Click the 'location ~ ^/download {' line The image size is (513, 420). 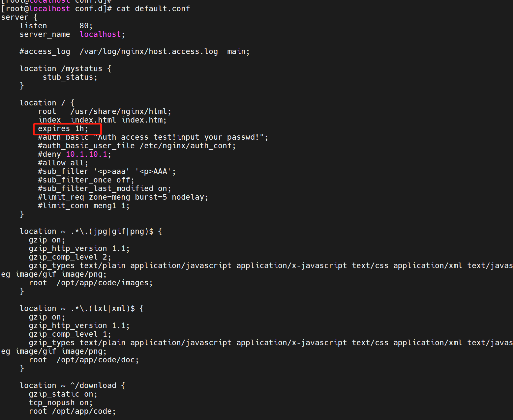coord(72,385)
